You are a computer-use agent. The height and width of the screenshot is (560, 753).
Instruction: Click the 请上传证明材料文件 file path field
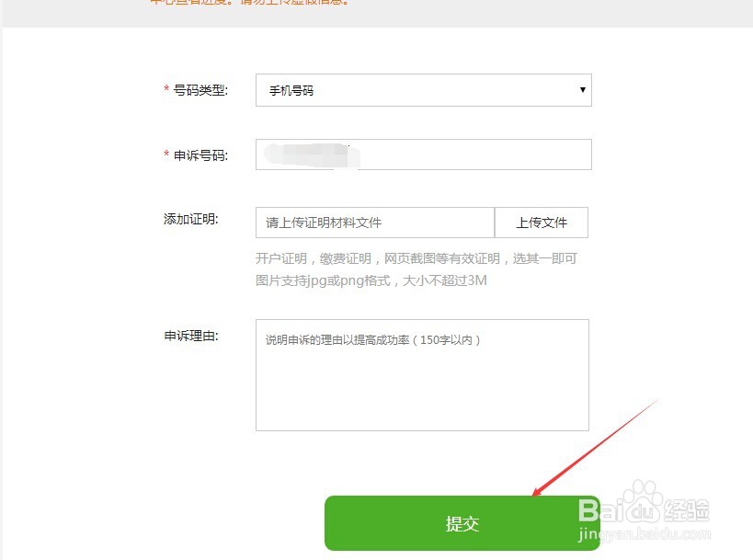point(375,223)
